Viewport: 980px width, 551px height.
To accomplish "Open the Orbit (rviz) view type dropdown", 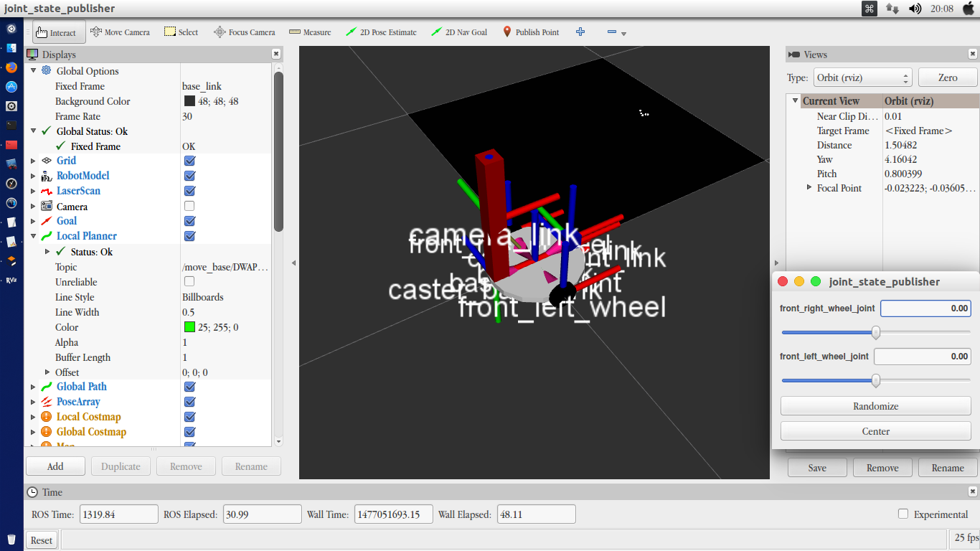I will tap(862, 77).
